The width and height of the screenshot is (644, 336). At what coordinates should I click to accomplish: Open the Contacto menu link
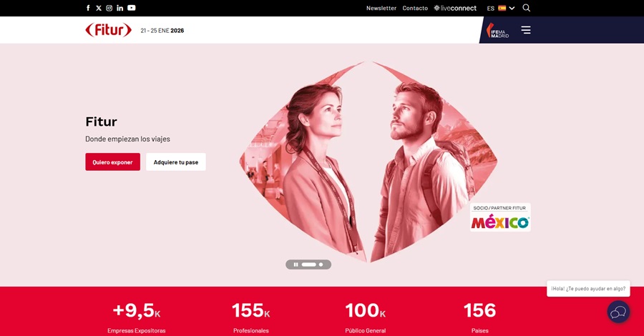coord(415,8)
